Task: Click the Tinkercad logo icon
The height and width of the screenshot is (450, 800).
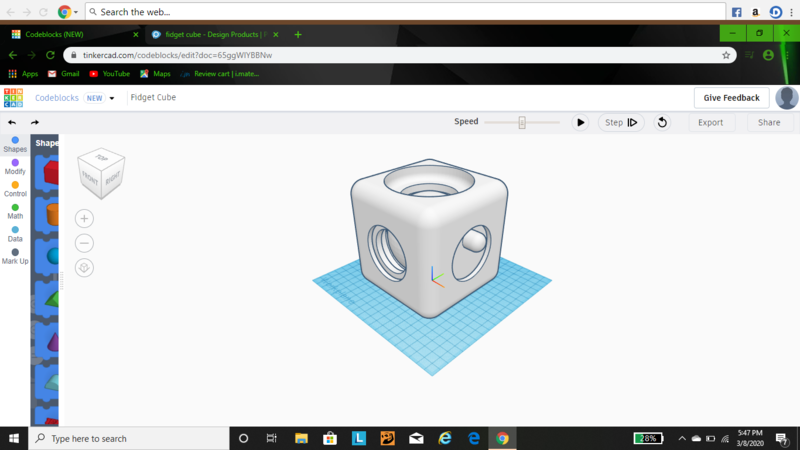Action: pos(13,97)
